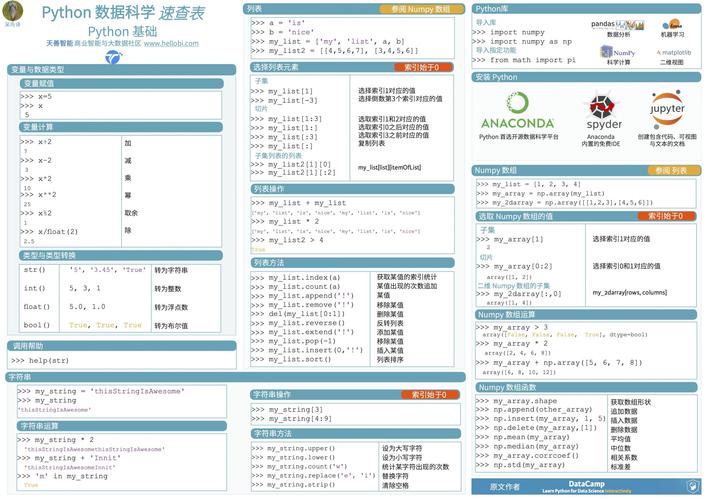Select the 变量与数据类型 section header
707x500 pixels.
121,69
